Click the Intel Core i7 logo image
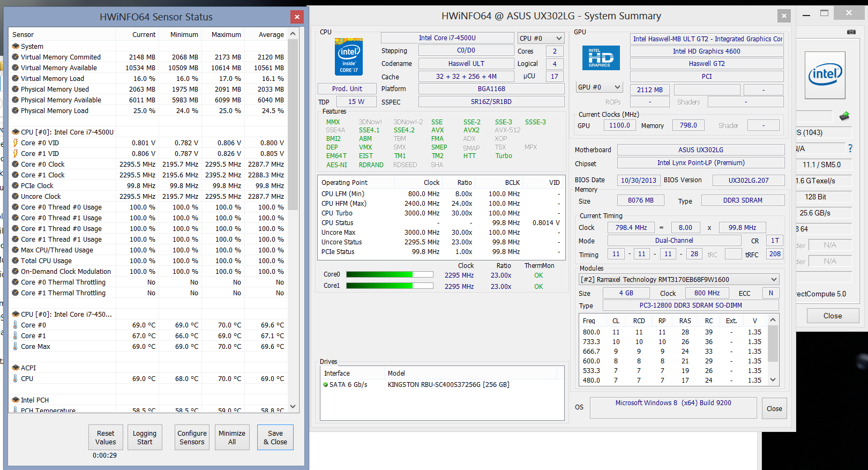The image size is (868, 470). 349,57
